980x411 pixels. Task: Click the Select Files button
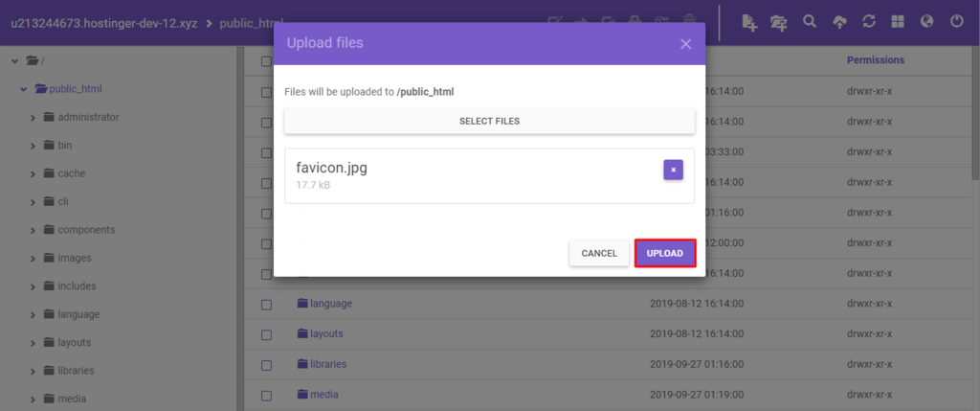[489, 122]
